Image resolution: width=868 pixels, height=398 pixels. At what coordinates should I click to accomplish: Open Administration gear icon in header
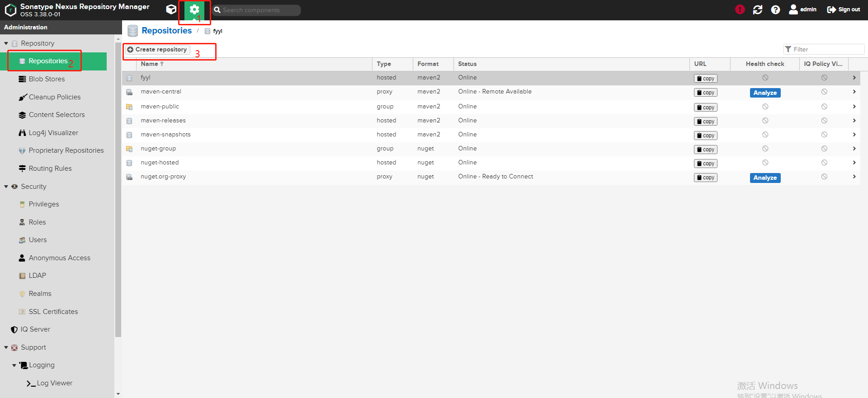click(x=194, y=9)
